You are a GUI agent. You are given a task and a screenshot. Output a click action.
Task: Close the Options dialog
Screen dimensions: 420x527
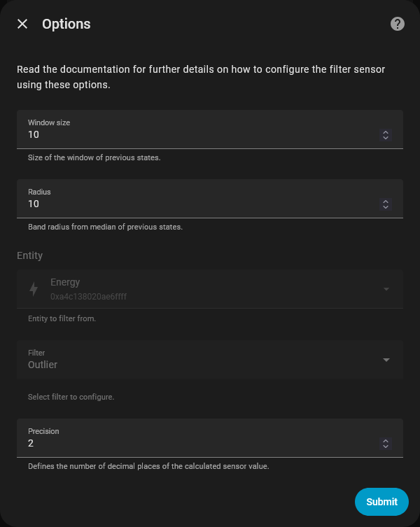[x=22, y=24]
